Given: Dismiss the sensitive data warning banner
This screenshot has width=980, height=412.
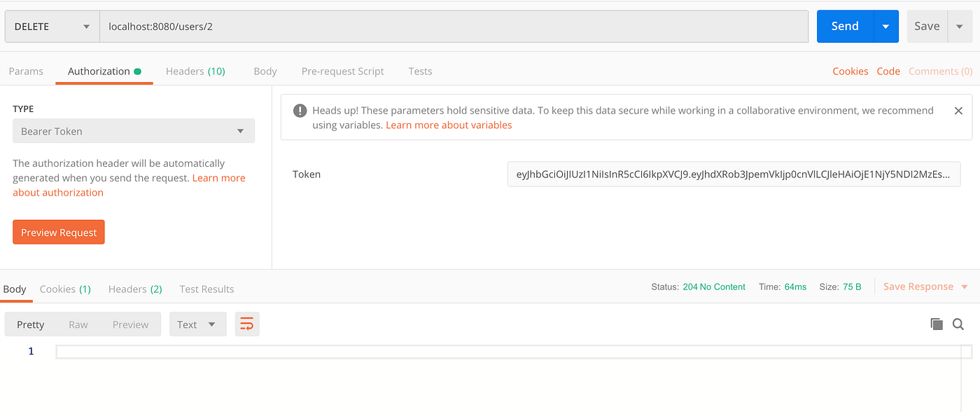Looking at the screenshot, I should click(958, 110).
